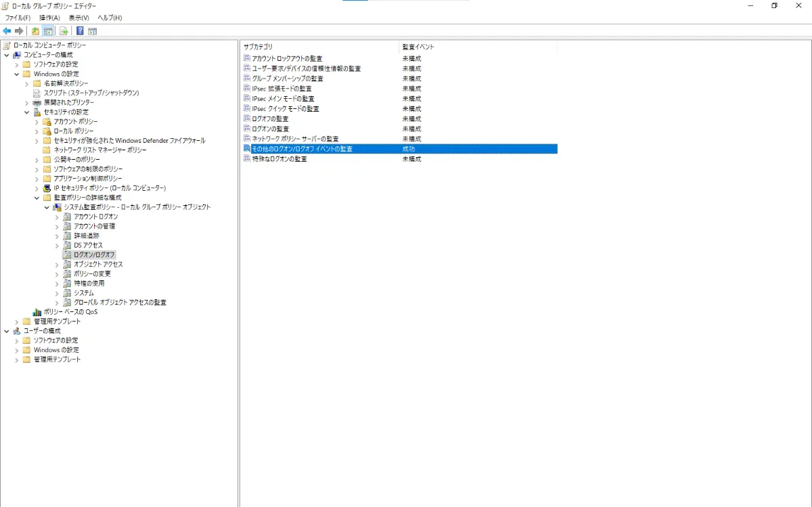Click the システム監査ポリシー node icon
Screen dimensions: 812x507
pos(58,207)
